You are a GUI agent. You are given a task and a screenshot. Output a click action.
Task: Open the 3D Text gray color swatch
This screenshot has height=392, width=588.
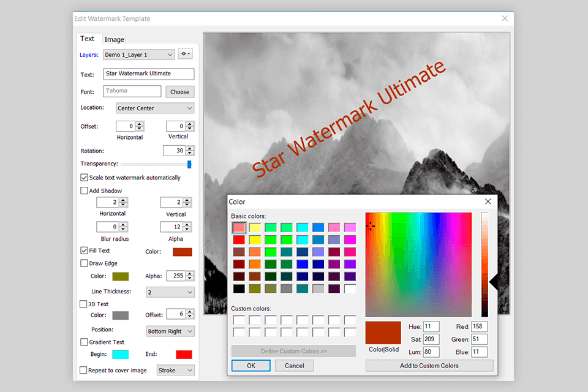[x=121, y=315]
